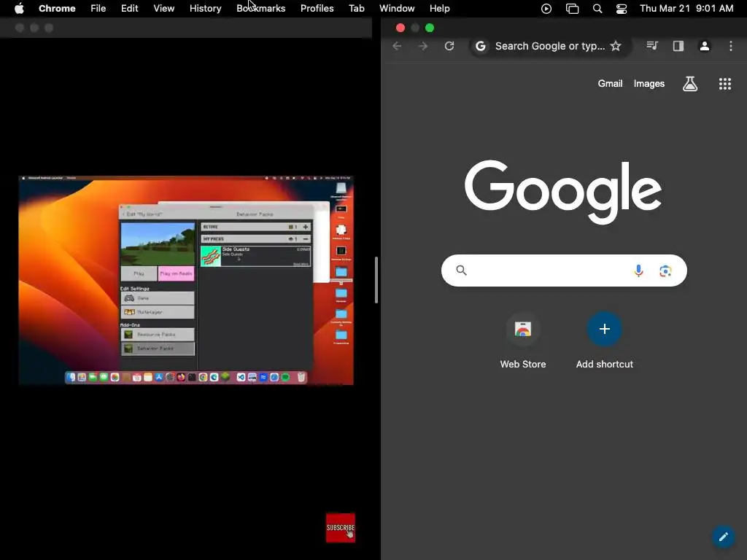Viewport: 747px width, 560px height.
Task: Click the Google search box
Action: click(564, 271)
